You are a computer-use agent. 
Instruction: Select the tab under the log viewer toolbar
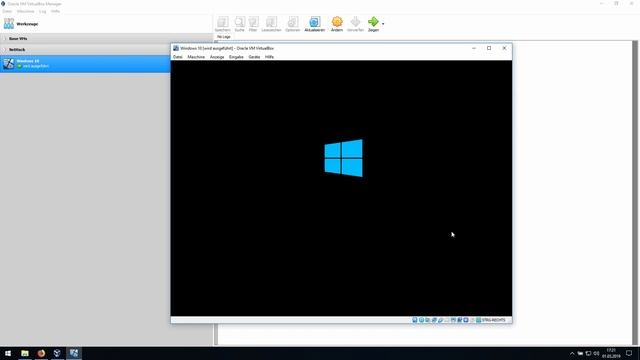(x=224, y=37)
